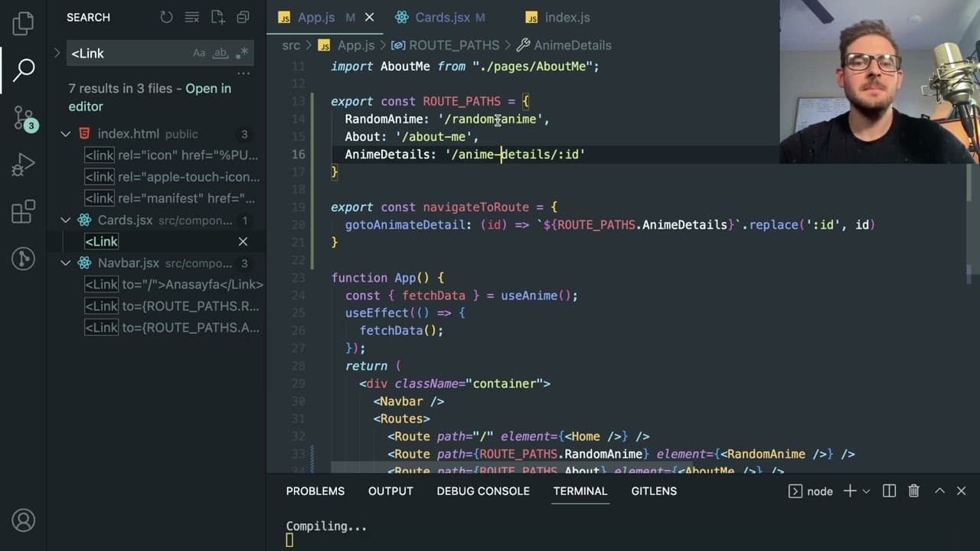Split the terminal panel
The height and width of the screenshot is (551, 980).
click(x=889, y=491)
